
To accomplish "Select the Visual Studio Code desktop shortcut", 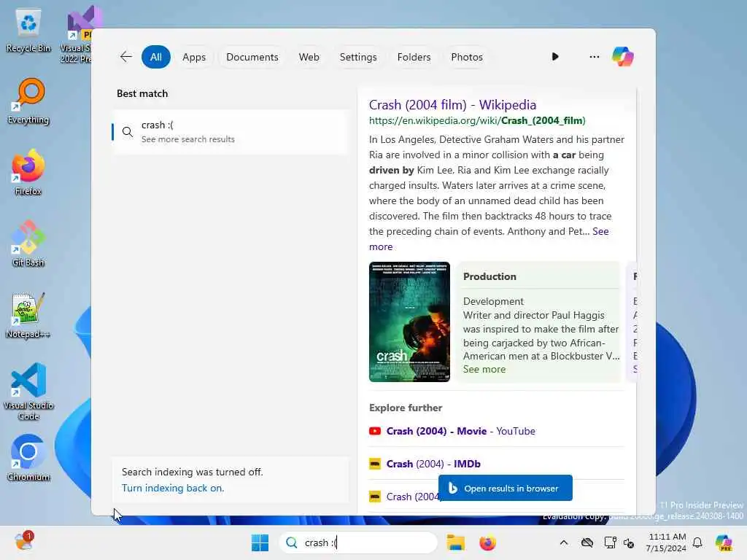I will [x=28, y=392].
